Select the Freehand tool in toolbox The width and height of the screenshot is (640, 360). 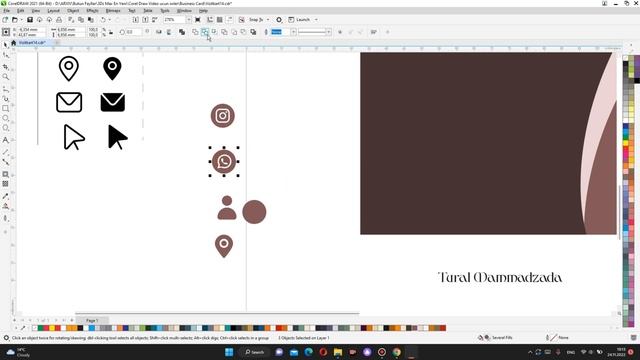(6, 88)
